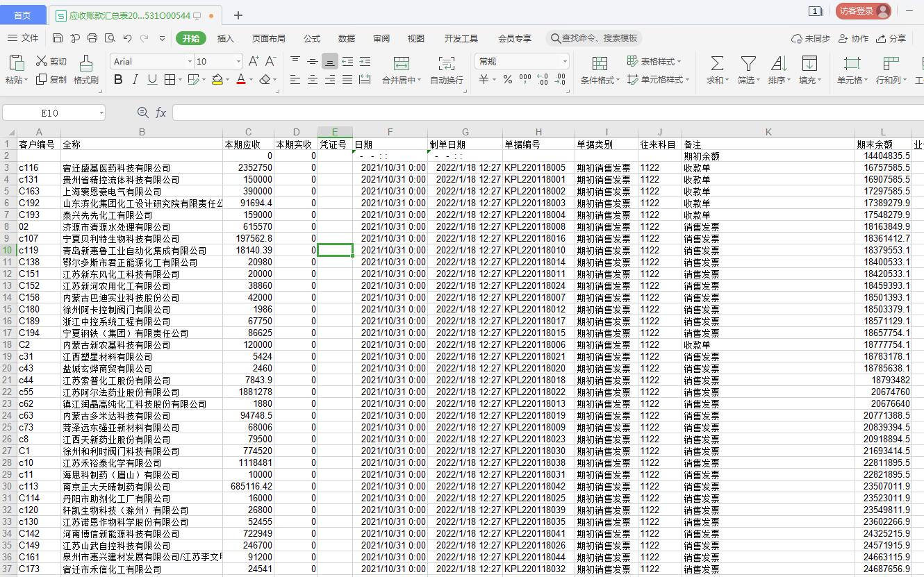Click the percent style icon
924x577 pixels.
click(x=507, y=80)
